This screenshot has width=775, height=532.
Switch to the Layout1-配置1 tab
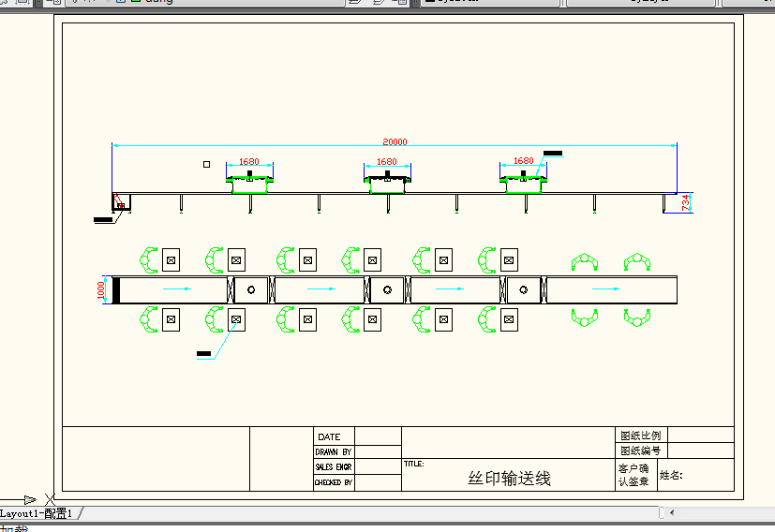coord(37,513)
